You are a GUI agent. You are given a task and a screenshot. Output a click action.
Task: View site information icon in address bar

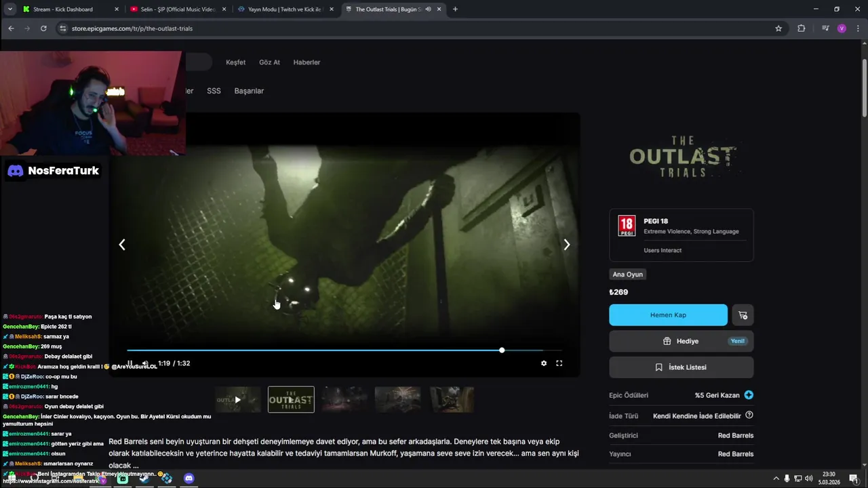pos(63,28)
